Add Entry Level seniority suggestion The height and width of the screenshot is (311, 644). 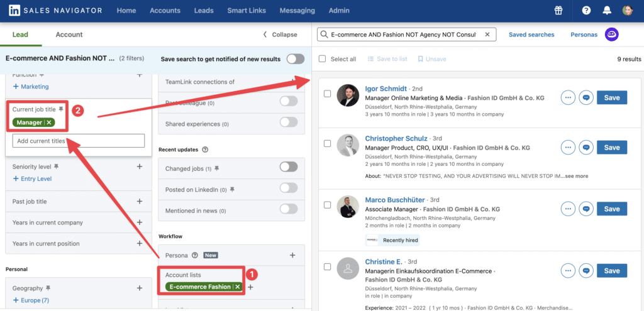tap(32, 179)
